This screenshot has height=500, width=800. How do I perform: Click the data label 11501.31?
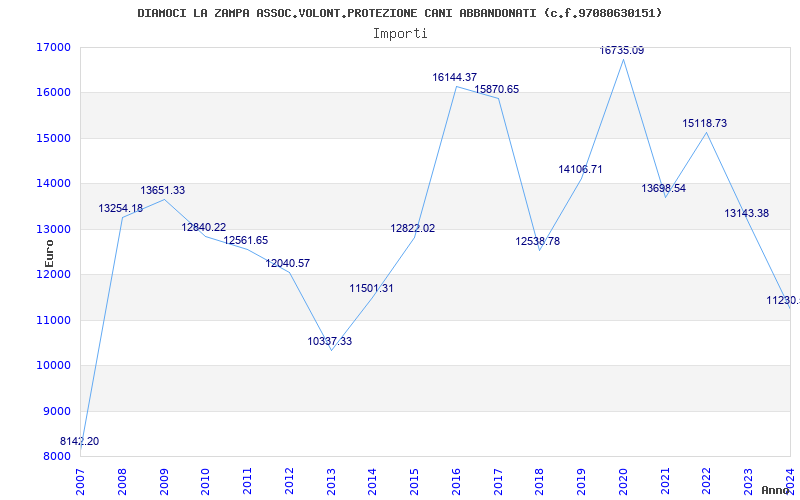coord(371,288)
